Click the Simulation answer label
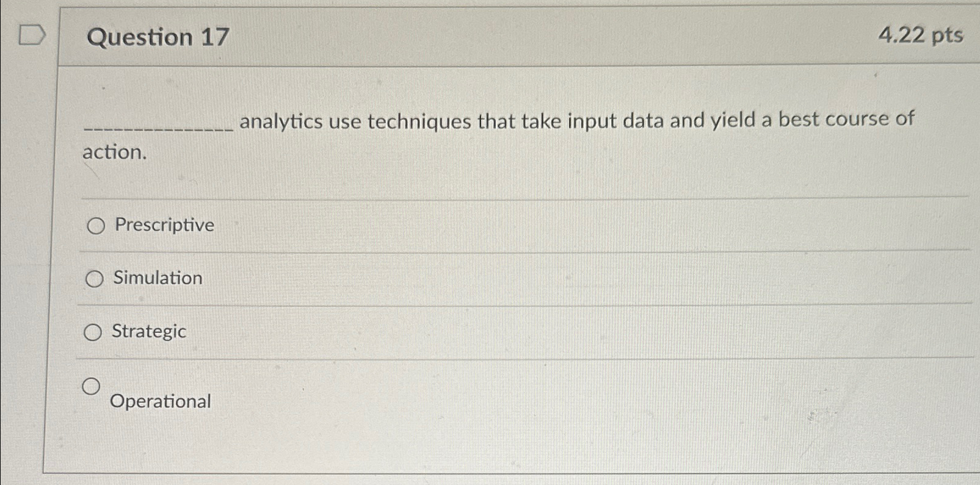The width and height of the screenshot is (980, 485). pyautogui.click(x=157, y=279)
